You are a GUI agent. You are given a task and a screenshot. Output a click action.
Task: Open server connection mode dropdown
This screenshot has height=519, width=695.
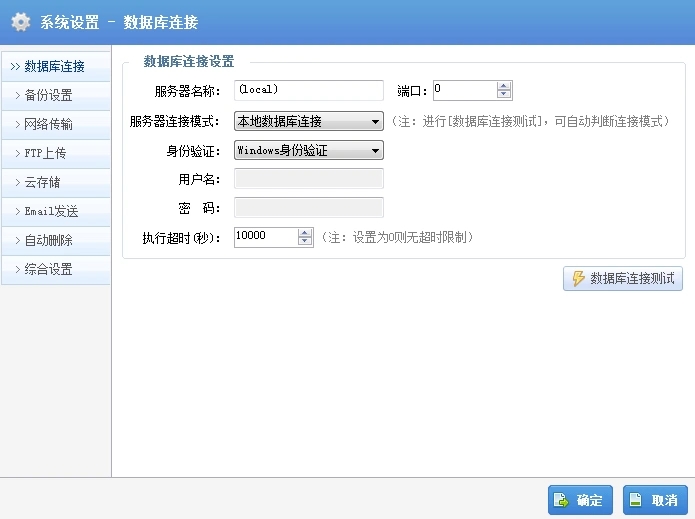coord(309,121)
